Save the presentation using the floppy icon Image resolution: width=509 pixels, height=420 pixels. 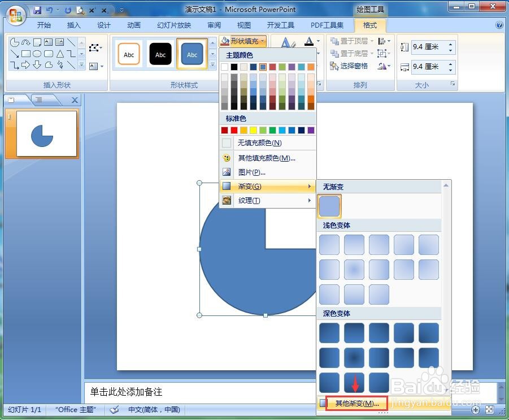click(37, 10)
